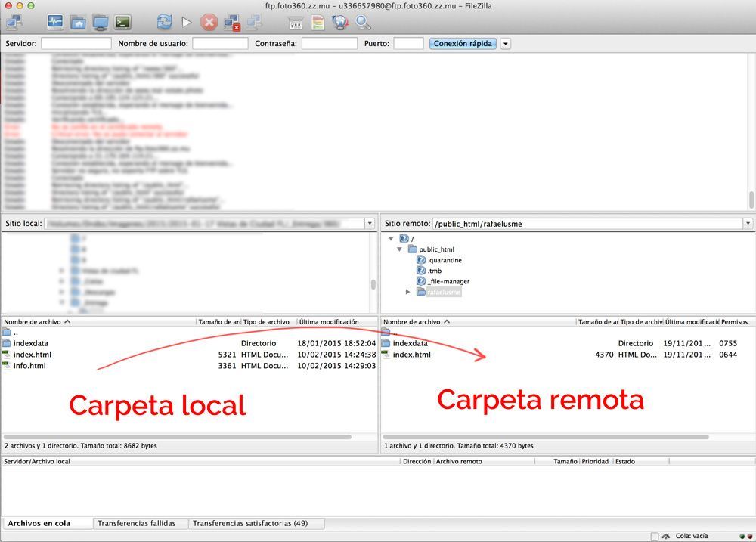Image resolution: width=756 pixels, height=542 pixels.
Task: Toggle the transfer queue display
Action: click(123, 22)
